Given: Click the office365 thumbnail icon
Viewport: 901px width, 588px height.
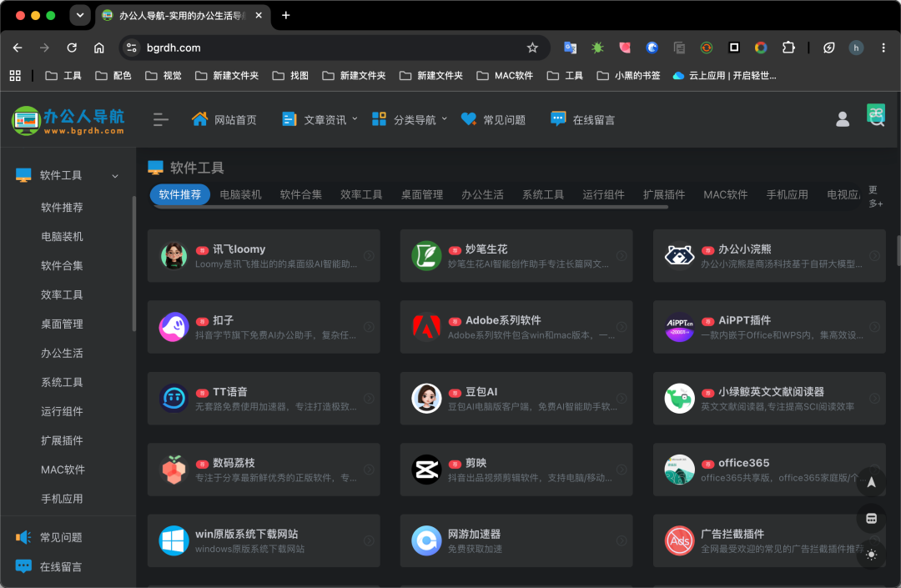Looking at the screenshot, I should pyautogui.click(x=679, y=469).
